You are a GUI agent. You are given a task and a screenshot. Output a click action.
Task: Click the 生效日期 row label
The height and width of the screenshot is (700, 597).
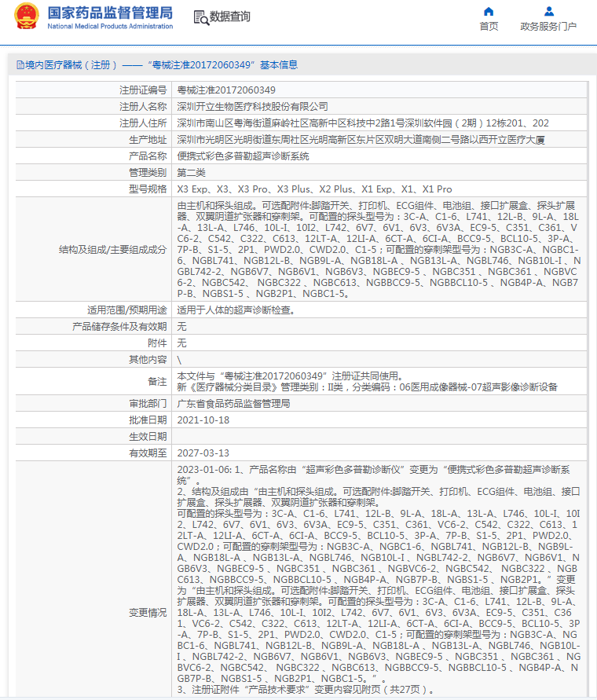pyautogui.click(x=148, y=437)
